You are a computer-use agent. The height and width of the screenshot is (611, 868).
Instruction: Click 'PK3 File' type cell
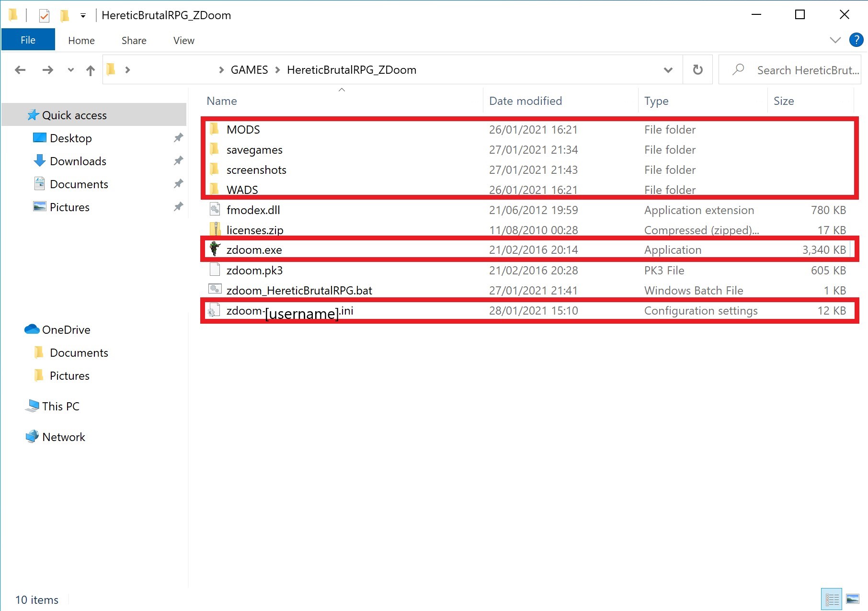coord(664,271)
